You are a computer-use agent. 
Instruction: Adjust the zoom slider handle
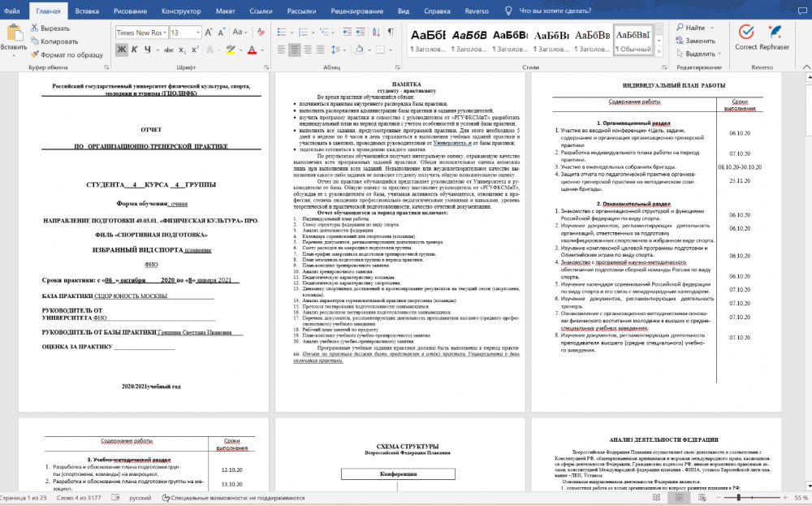click(x=739, y=498)
